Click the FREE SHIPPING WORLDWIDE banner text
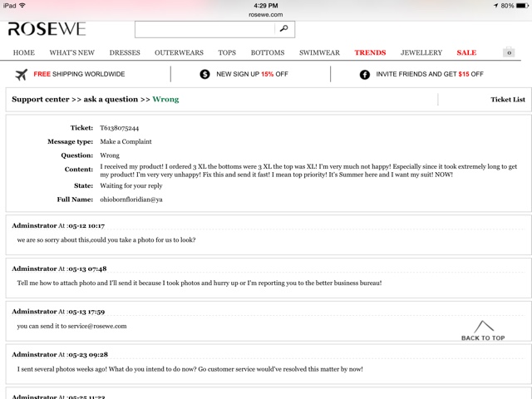This screenshot has width=532, height=399. [x=79, y=74]
